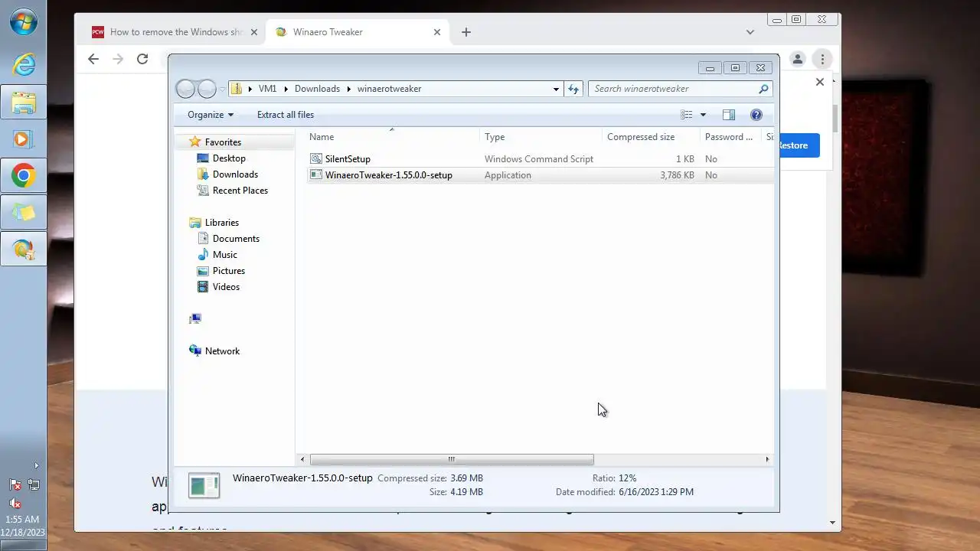Open Windows Explorer taskbar icon
Image resolution: width=980 pixels, height=551 pixels.
pyautogui.click(x=24, y=102)
